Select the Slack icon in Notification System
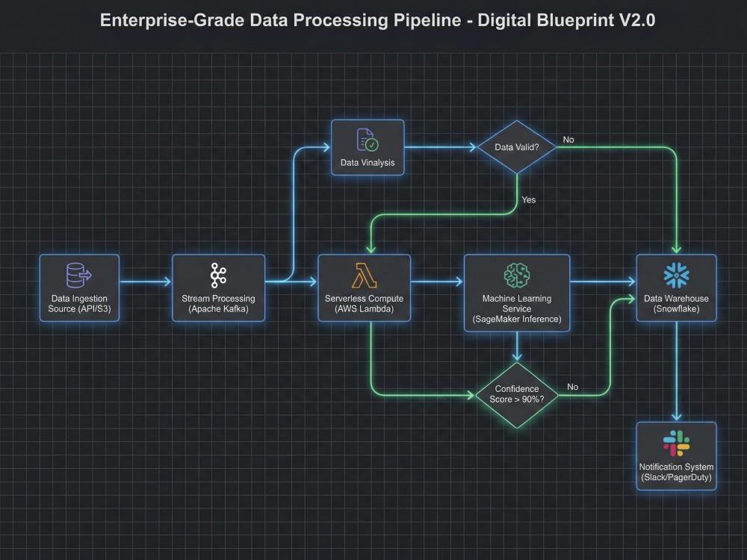The height and width of the screenshot is (560, 747). (677, 444)
